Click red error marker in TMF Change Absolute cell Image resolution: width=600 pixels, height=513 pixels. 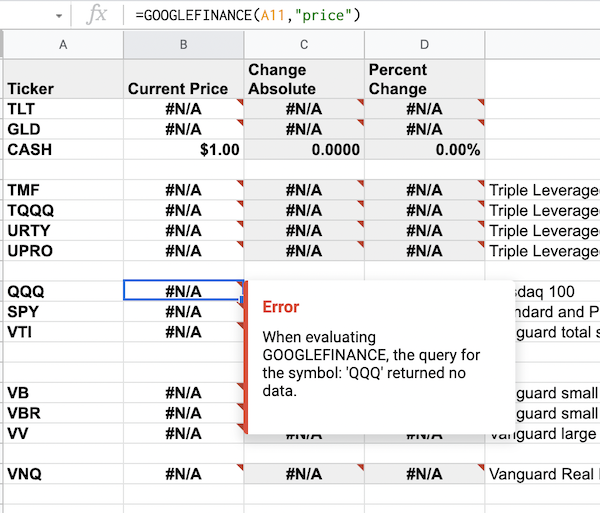pyautogui.click(x=360, y=184)
